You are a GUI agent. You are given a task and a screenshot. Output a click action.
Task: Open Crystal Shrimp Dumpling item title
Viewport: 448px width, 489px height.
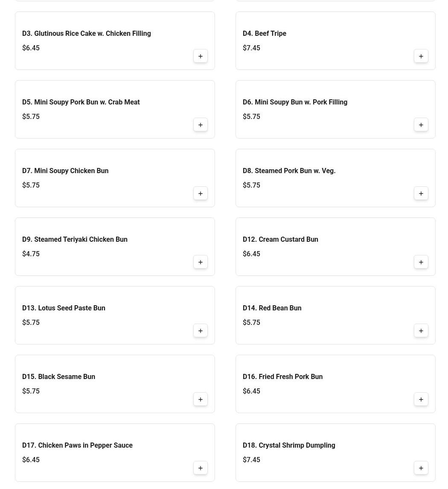(288, 446)
